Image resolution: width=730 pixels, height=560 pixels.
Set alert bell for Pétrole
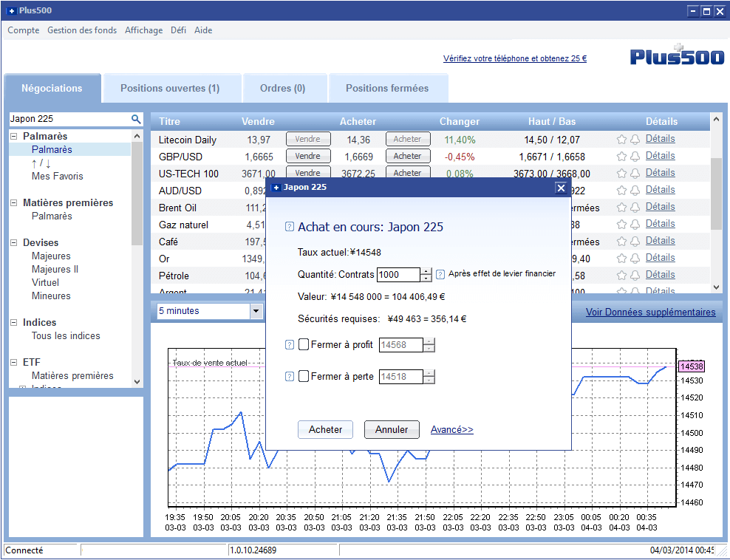[635, 275]
